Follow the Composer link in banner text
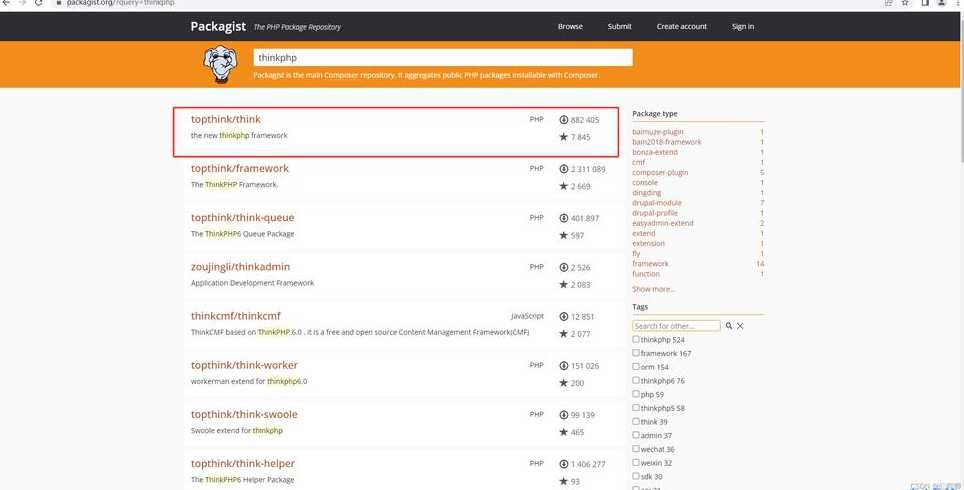The image size is (964, 490). click(342, 75)
